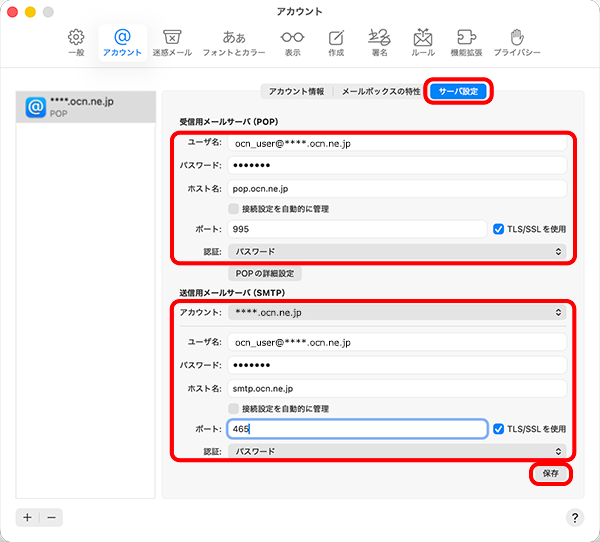Open the Junk Mail (迷惑メール) pane
Image resolution: width=600 pixels, height=542 pixels.
(x=171, y=42)
